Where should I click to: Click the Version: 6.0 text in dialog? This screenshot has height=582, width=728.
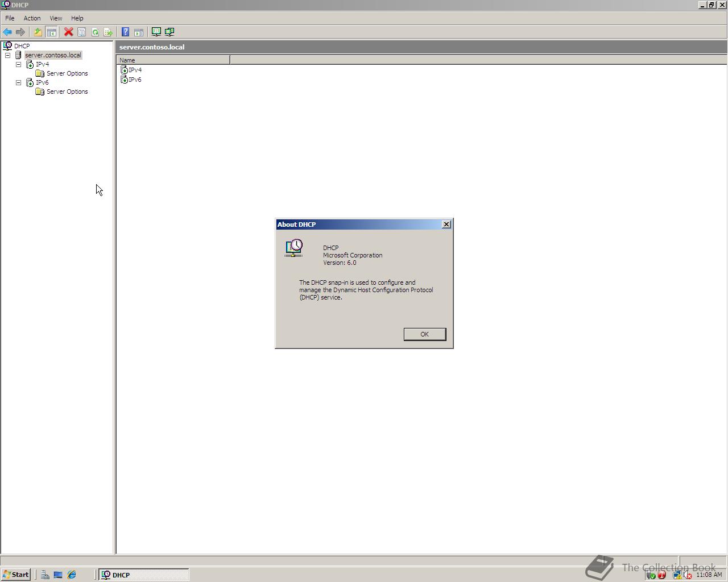point(340,263)
